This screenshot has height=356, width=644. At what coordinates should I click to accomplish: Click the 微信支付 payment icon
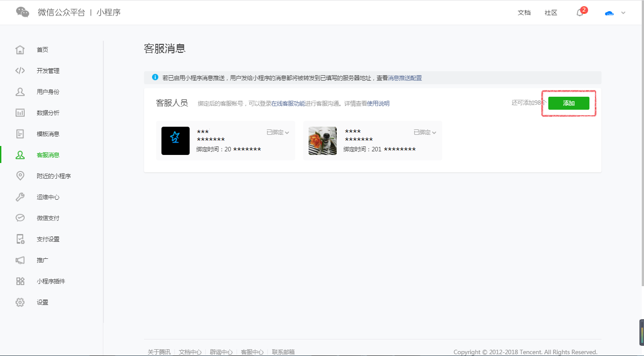(20, 218)
